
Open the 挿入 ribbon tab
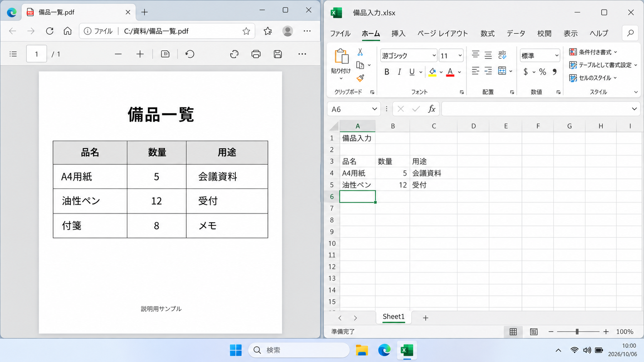(x=398, y=33)
